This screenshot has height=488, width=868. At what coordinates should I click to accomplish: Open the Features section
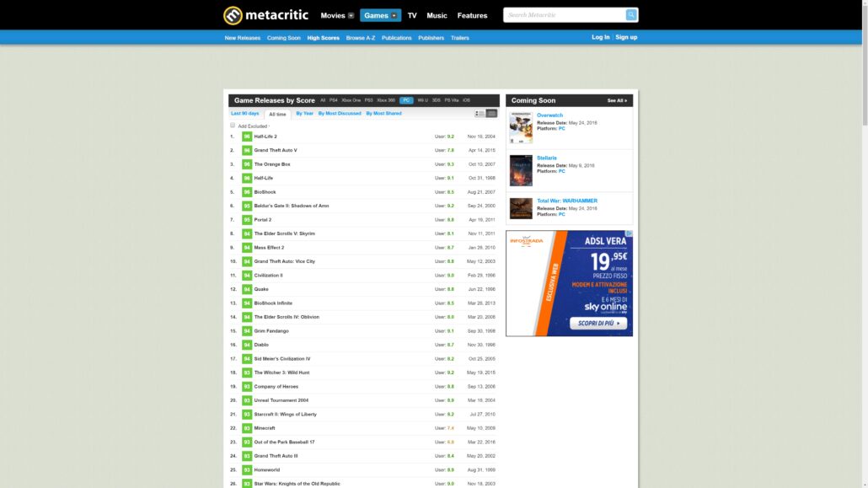[472, 15]
